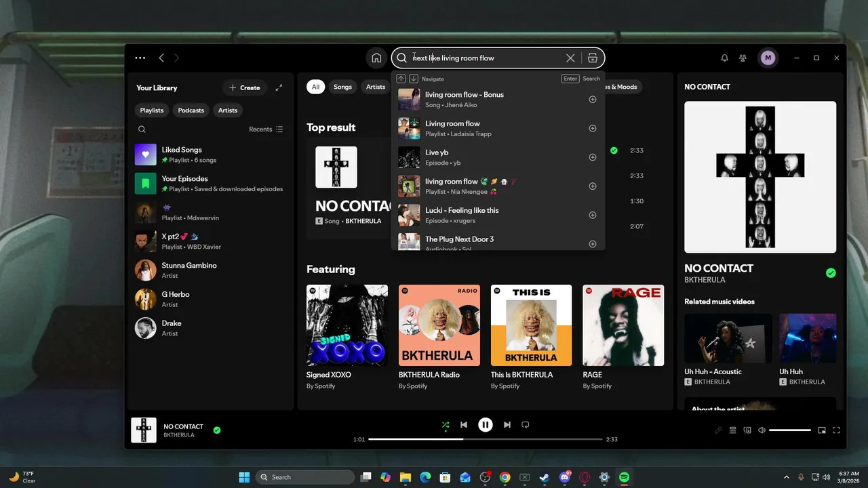Click the Windows taskbar Search box
868x488 pixels.
pos(305,477)
